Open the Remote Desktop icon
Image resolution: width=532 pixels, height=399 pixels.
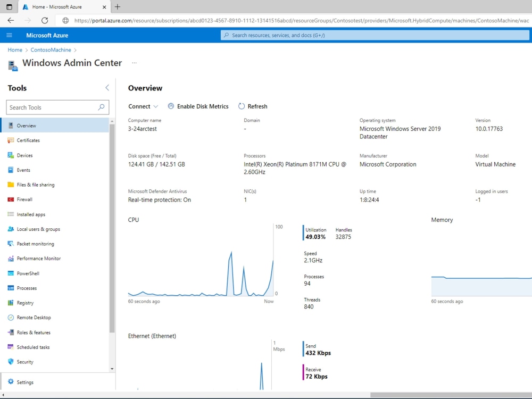click(x=11, y=318)
